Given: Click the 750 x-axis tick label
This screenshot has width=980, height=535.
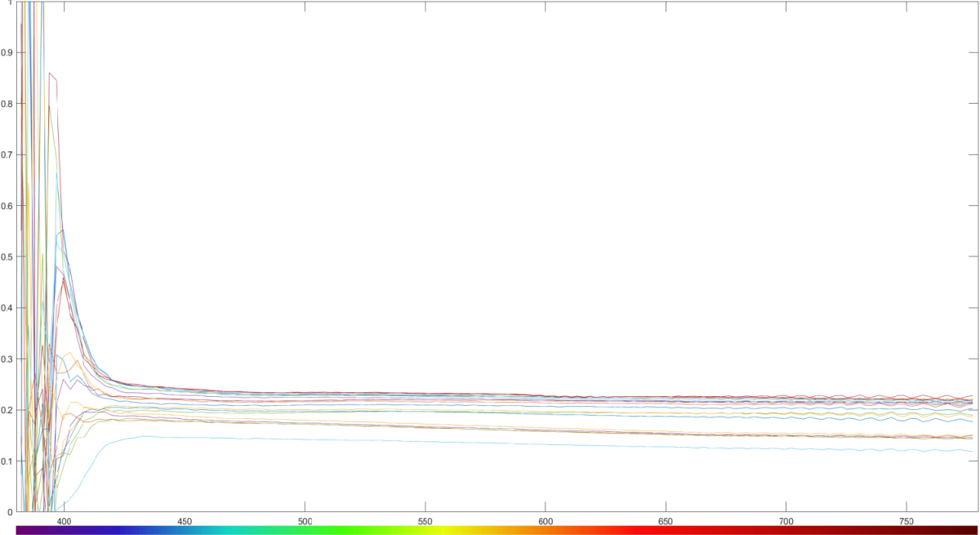Looking at the screenshot, I should click(906, 521).
